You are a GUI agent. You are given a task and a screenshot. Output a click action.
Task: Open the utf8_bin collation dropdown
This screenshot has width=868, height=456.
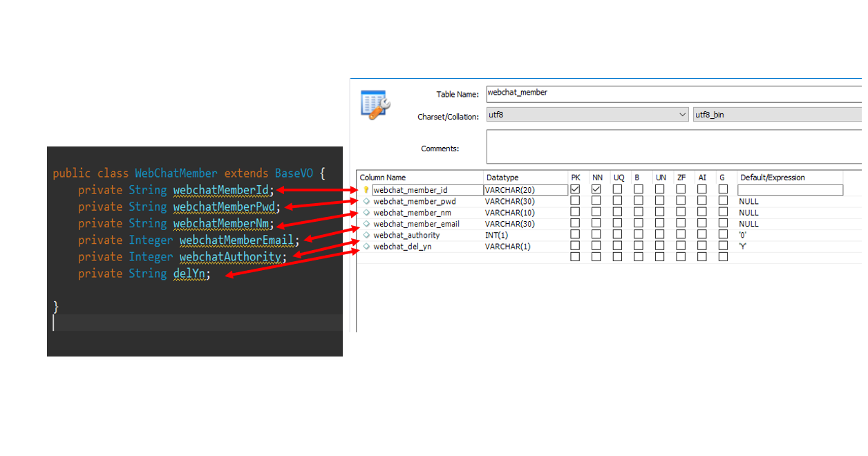[x=777, y=115]
